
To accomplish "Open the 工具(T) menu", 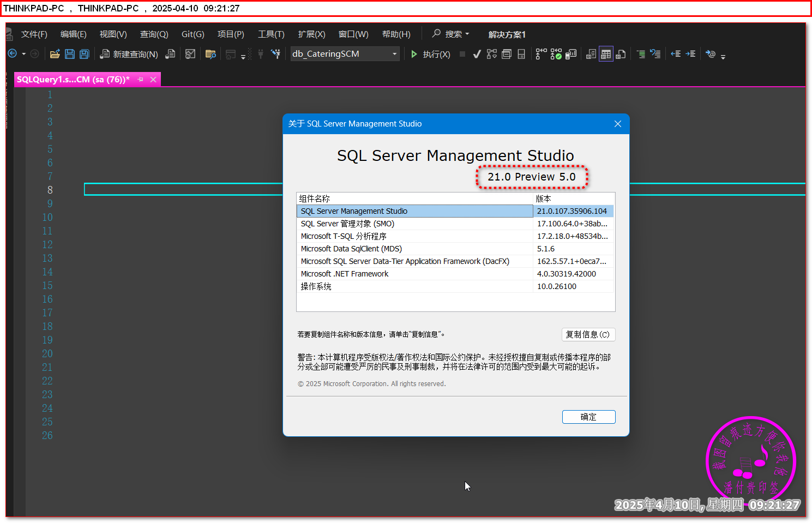I will pos(271,34).
